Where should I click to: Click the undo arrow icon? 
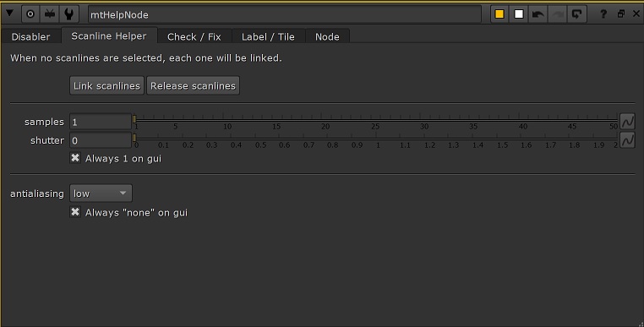[x=538, y=14]
